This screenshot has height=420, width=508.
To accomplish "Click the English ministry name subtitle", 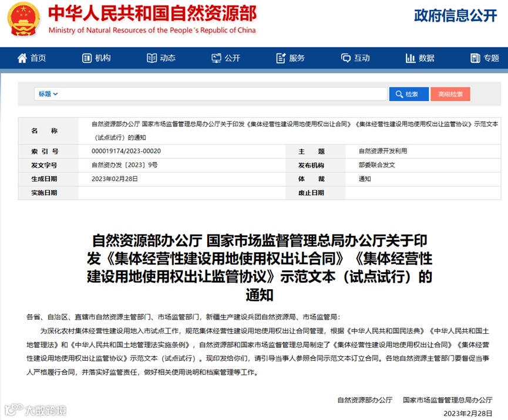I will (152, 30).
